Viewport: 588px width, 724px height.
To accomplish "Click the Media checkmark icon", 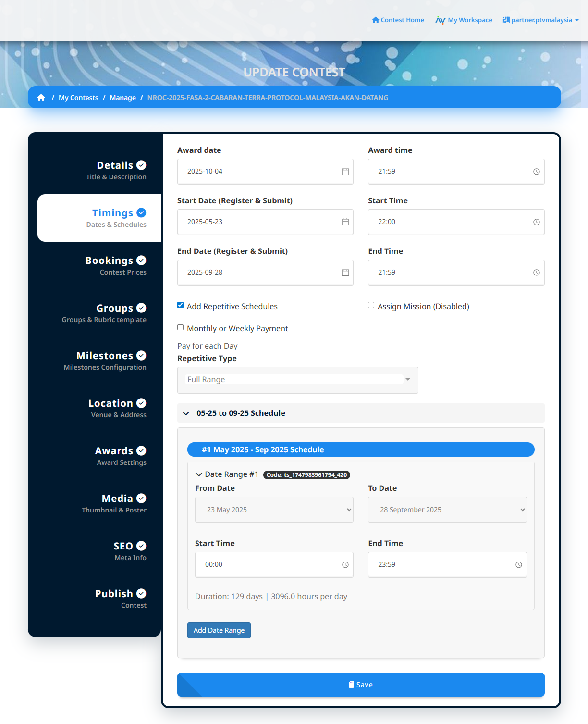I will (x=141, y=499).
